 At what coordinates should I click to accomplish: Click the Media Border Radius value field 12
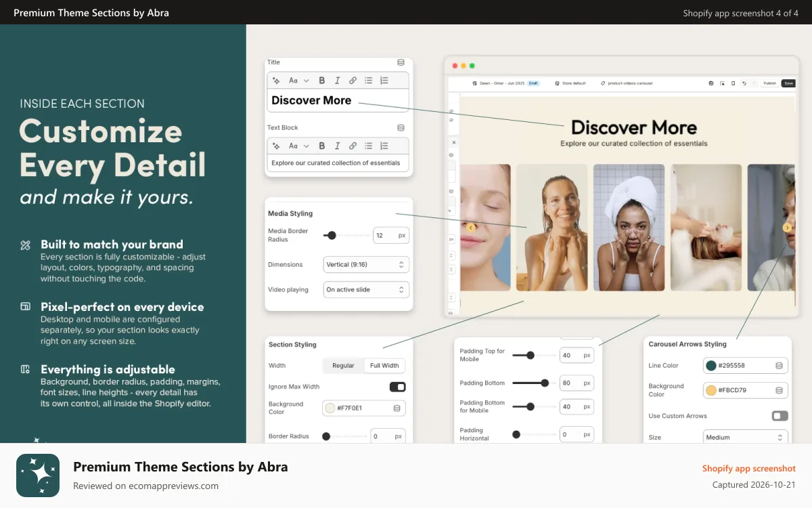coord(391,236)
